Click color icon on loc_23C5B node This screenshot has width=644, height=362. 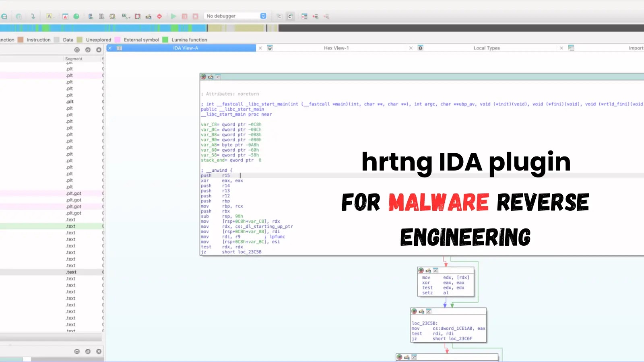click(414, 312)
